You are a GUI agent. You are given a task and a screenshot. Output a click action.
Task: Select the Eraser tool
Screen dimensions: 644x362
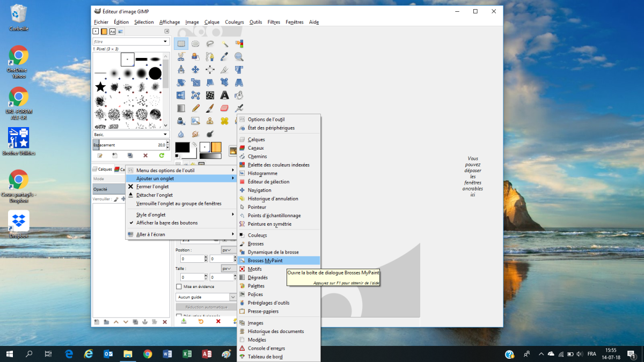tap(224, 108)
